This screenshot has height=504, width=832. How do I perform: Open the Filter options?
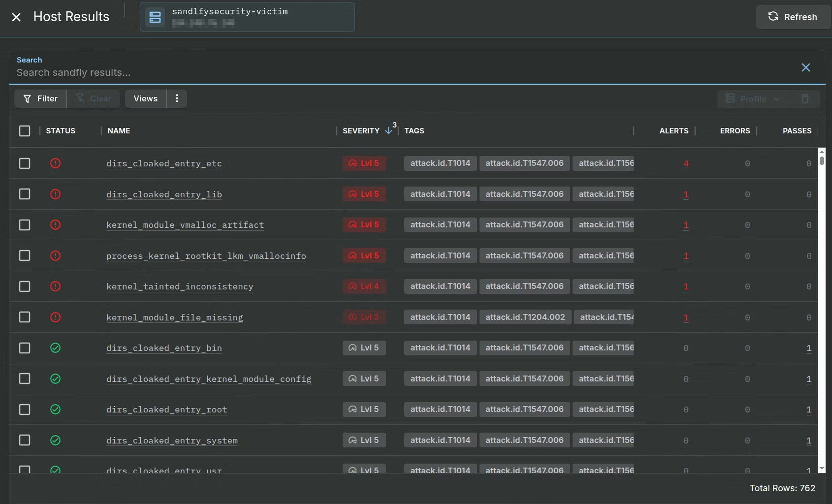40,98
